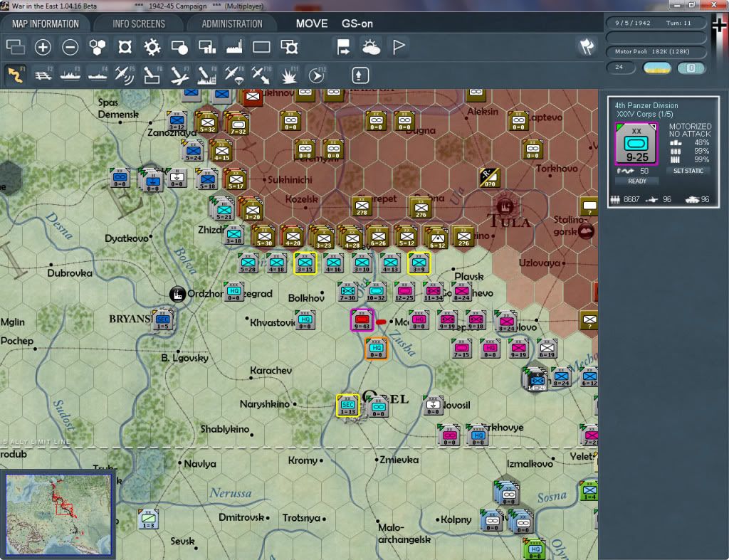Screen dimensions: 729x560
Task: Click the READY status button
Action: coord(637,181)
